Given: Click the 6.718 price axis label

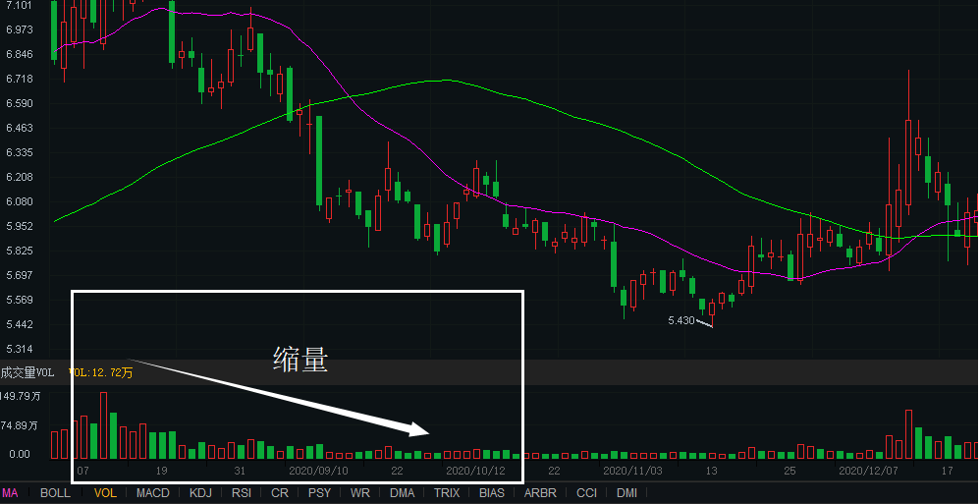Looking at the screenshot, I should point(19,79).
